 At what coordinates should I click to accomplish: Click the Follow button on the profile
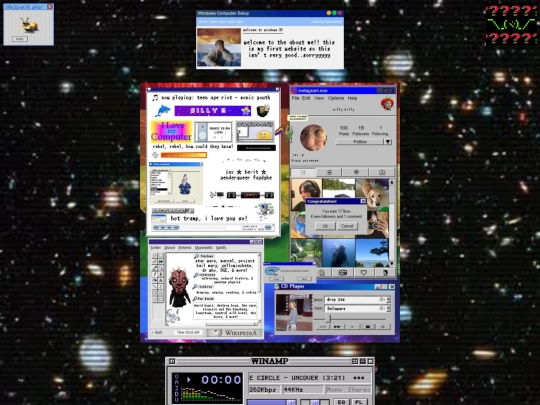point(360,142)
